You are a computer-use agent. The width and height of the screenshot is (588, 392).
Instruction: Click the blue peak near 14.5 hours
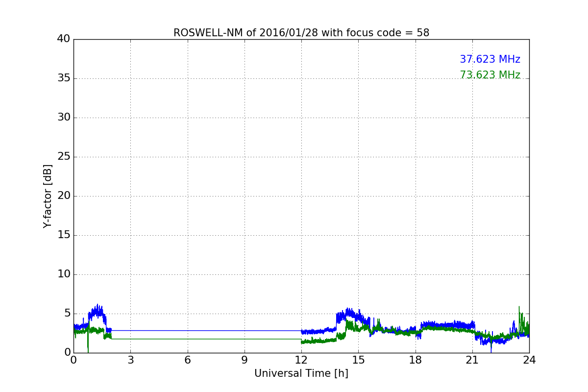click(348, 314)
